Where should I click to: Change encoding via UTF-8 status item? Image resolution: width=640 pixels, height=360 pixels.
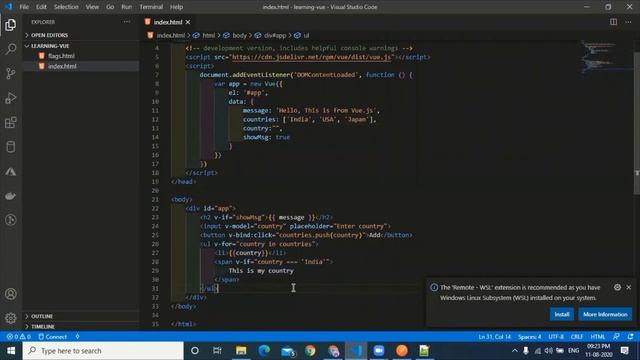click(556, 337)
